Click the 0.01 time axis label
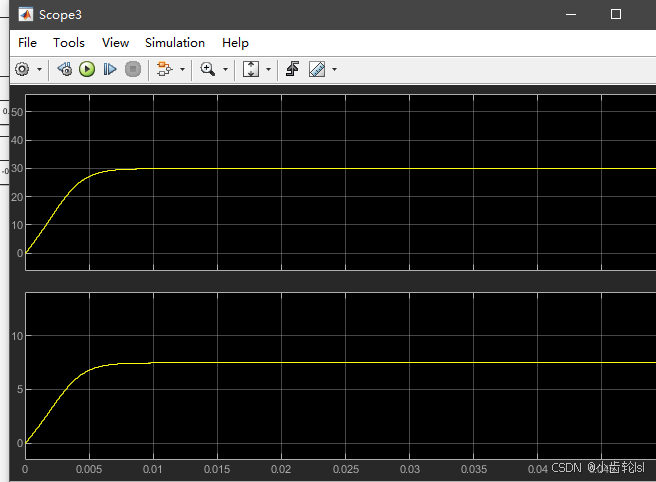The image size is (656, 482). coord(153,469)
